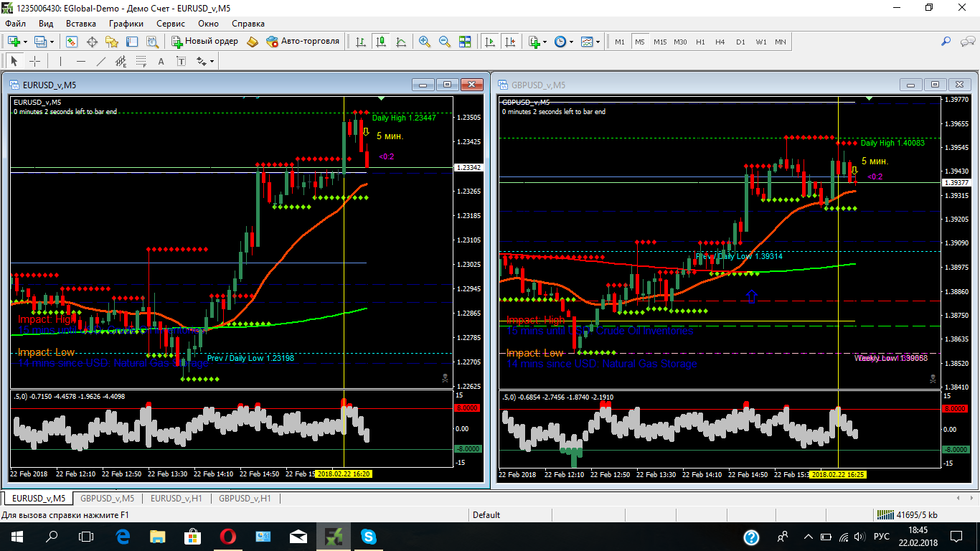Open the search magnifier in toolbar
980x551 pixels.
coord(947,42)
